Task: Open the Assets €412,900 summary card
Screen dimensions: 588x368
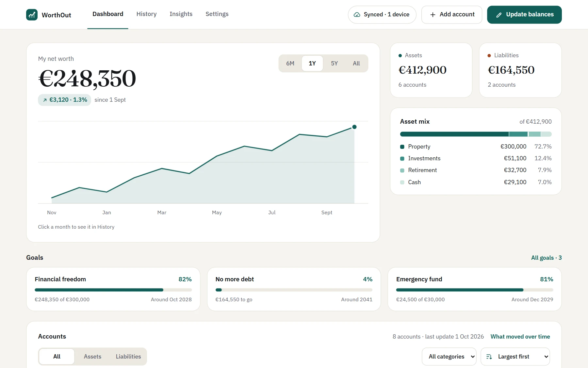Action: coord(431,70)
